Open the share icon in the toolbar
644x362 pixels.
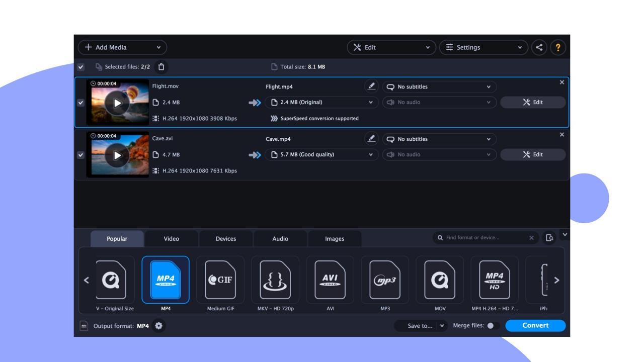[539, 47]
